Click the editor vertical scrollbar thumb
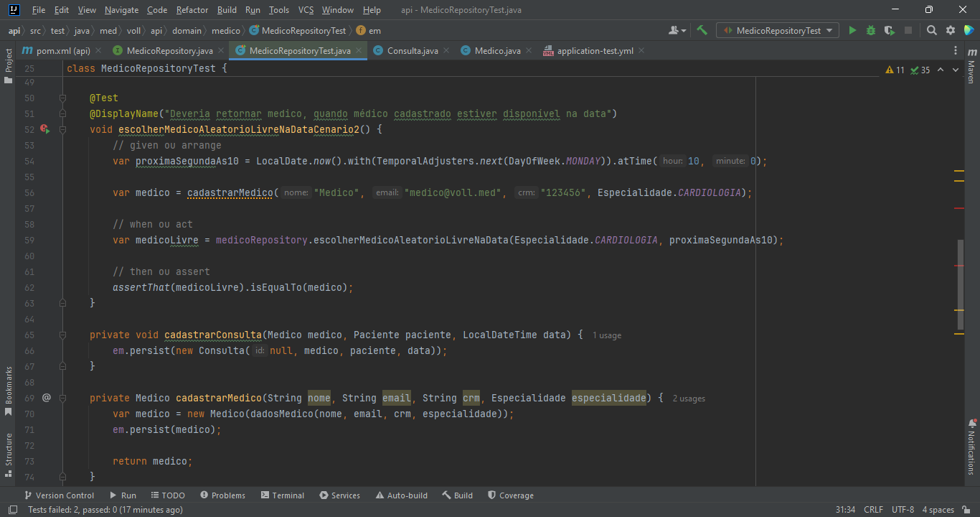 960,285
